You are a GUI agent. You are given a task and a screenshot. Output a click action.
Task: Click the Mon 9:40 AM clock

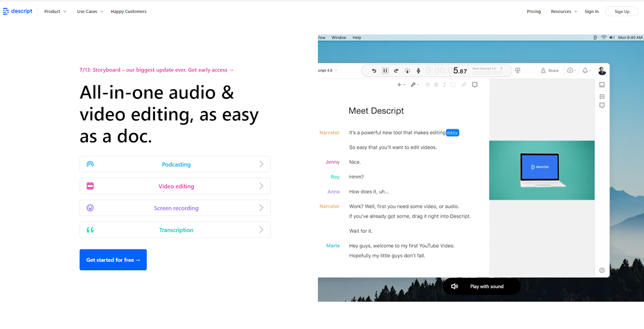click(630, 37)
